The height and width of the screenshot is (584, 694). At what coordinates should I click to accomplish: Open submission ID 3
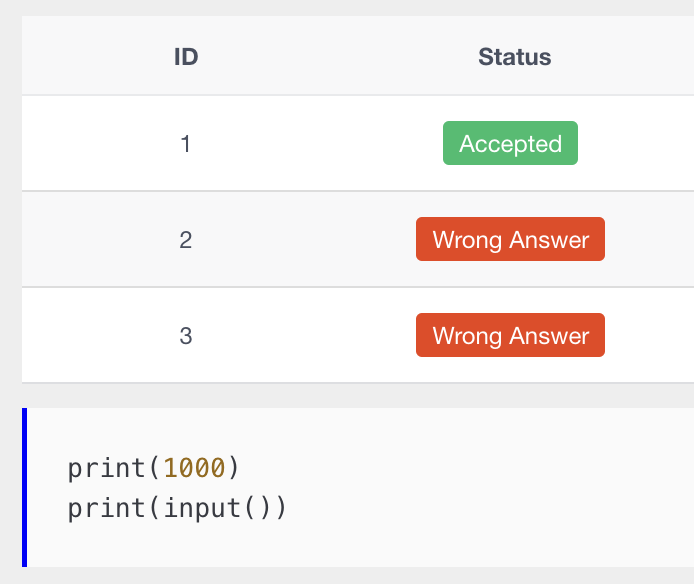click(185, 336)
